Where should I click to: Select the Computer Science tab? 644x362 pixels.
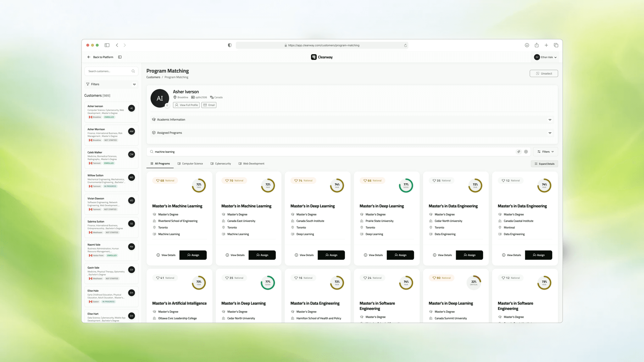point(190,164)
